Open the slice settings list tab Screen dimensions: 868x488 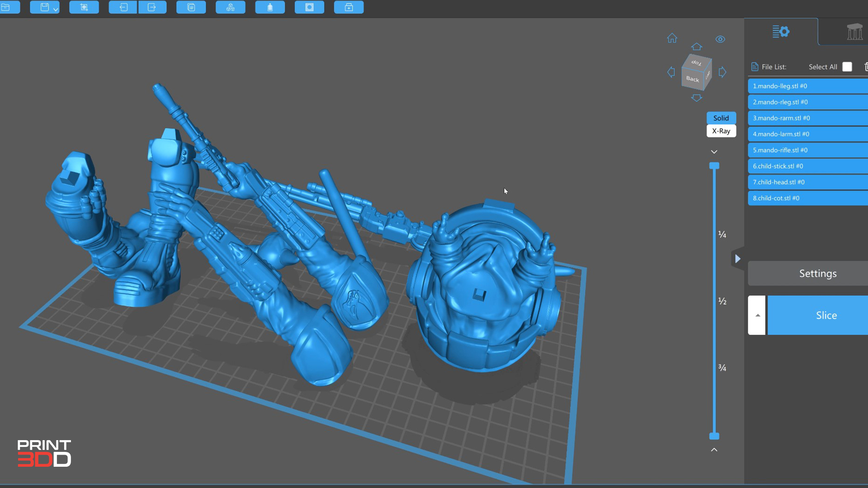click(x=781, y=32)
